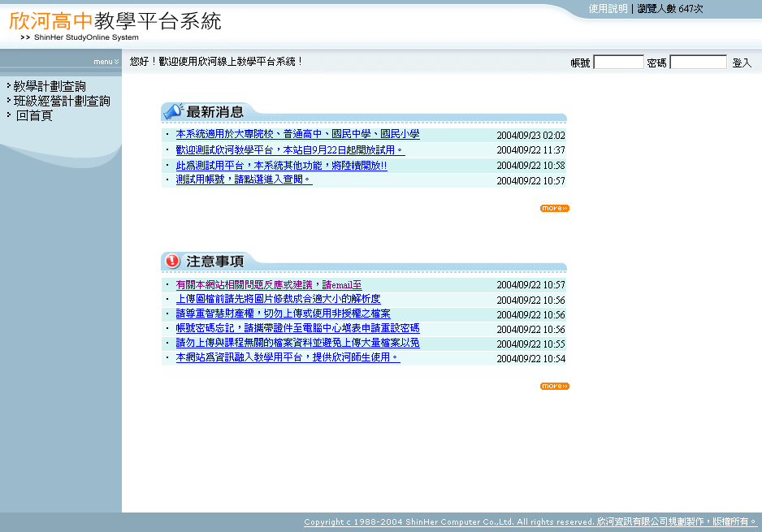Click the ShinHer Computer copyright footer link
The image size is (762, 532).
coord(530,521)
